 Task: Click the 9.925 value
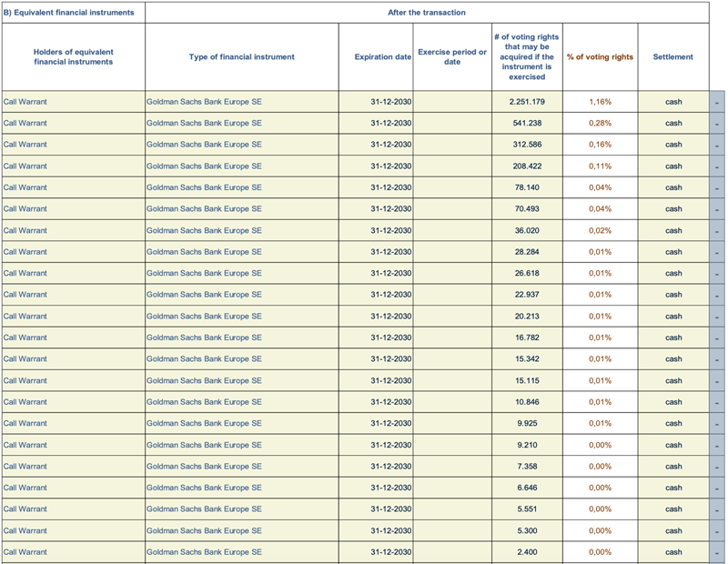[527, 423]
